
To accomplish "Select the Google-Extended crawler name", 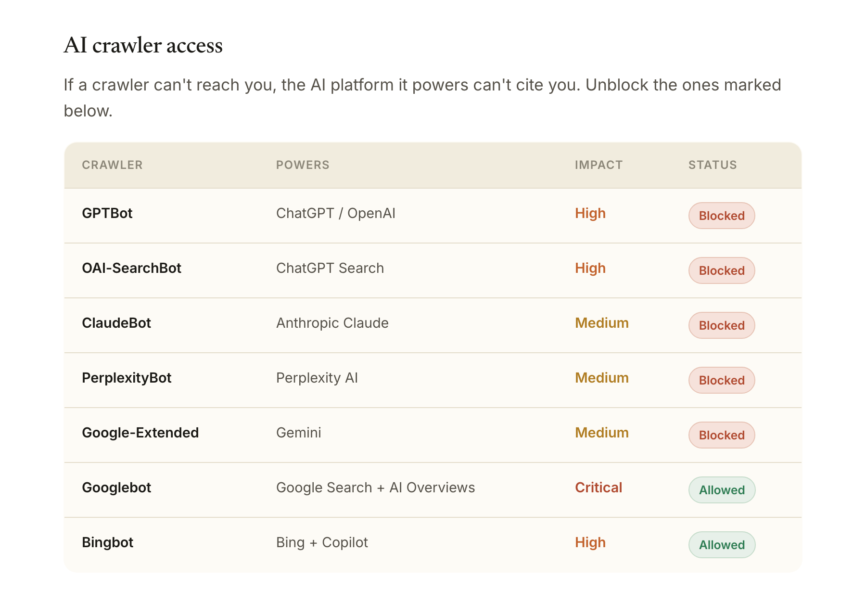I will click(x=140, y=433).
